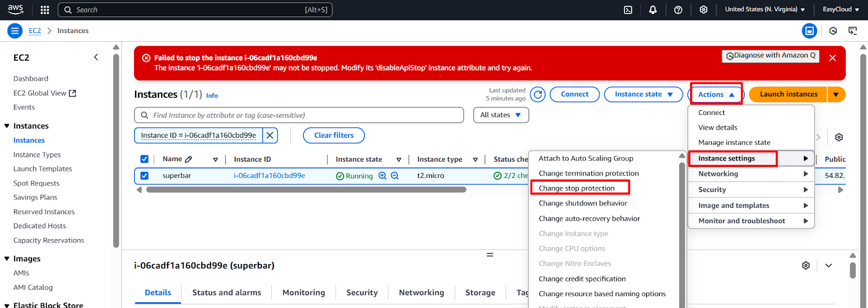Open the Instance state dropdown

pyautogui.click(x=643, y=94)
